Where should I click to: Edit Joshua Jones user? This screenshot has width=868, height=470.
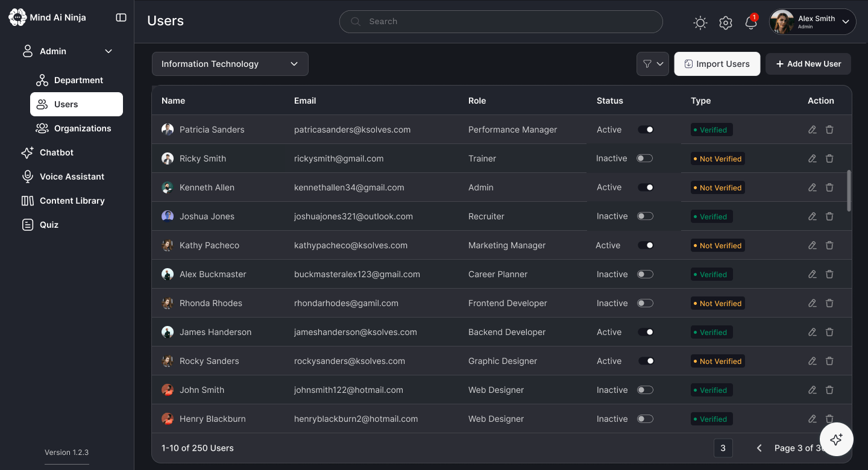click(x=813, y=216)
